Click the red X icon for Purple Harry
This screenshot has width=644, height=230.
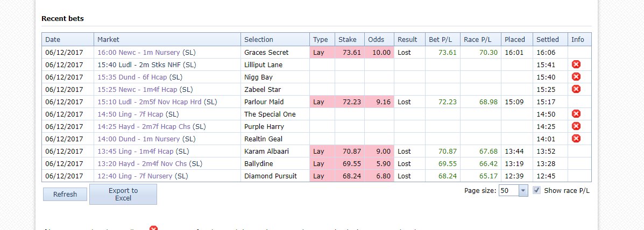click(x=576, y=126)
